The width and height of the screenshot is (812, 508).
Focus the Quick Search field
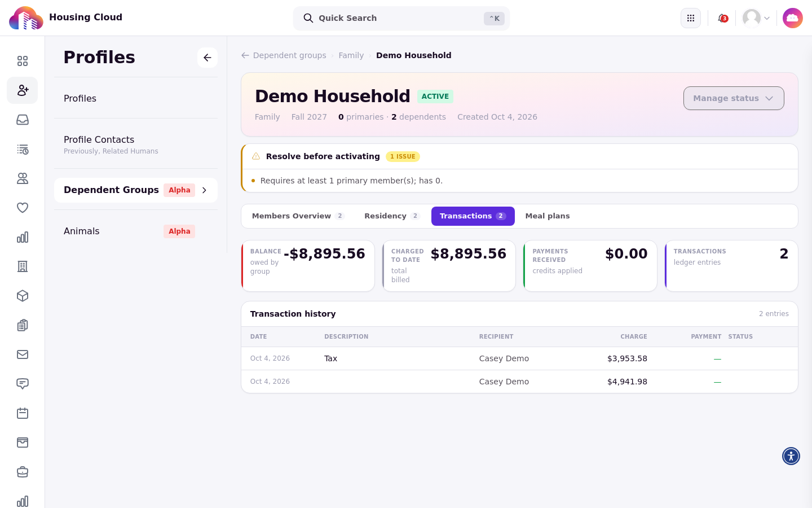(401, 18)
